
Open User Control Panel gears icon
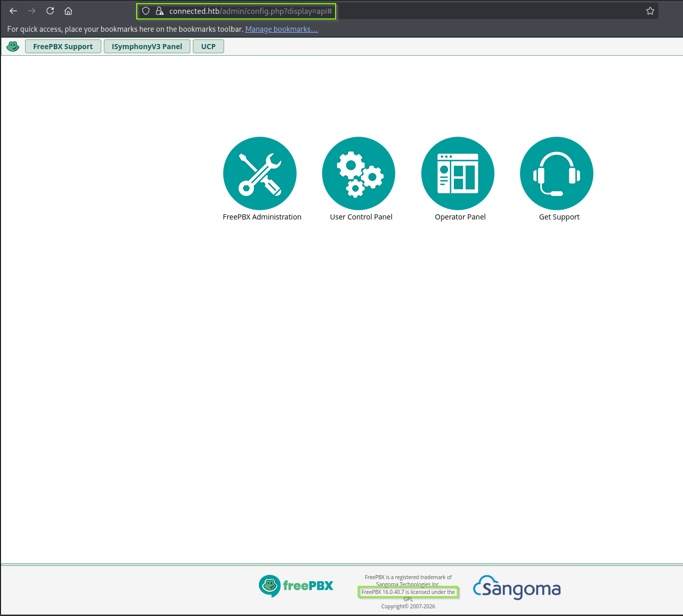pyautogui.click(x=359, y=173)
